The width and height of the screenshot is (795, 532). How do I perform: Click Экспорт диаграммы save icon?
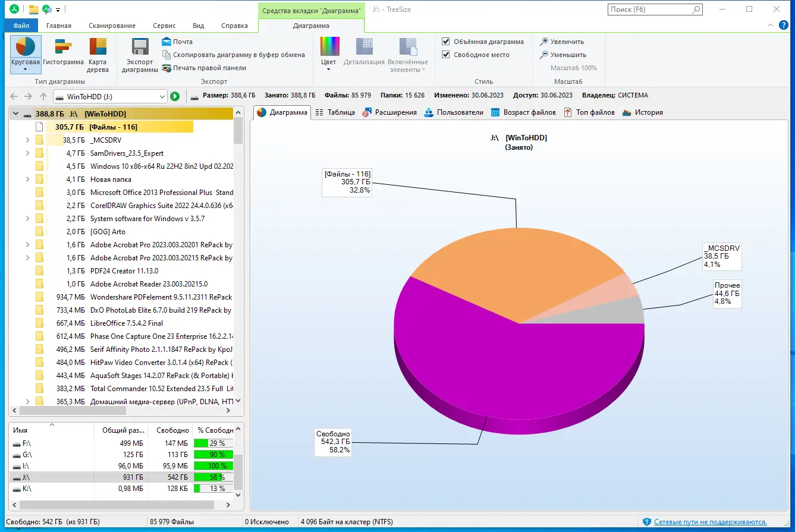point(140,55)
